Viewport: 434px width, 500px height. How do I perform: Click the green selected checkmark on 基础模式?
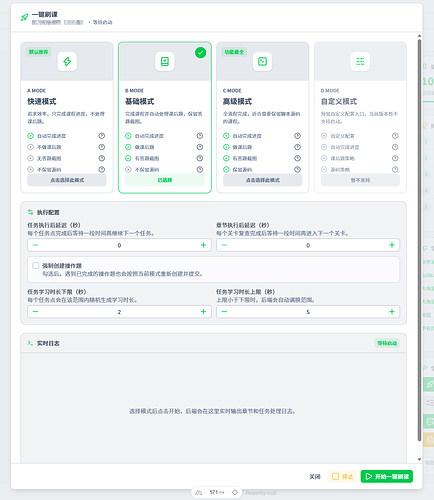click(200, 53)
